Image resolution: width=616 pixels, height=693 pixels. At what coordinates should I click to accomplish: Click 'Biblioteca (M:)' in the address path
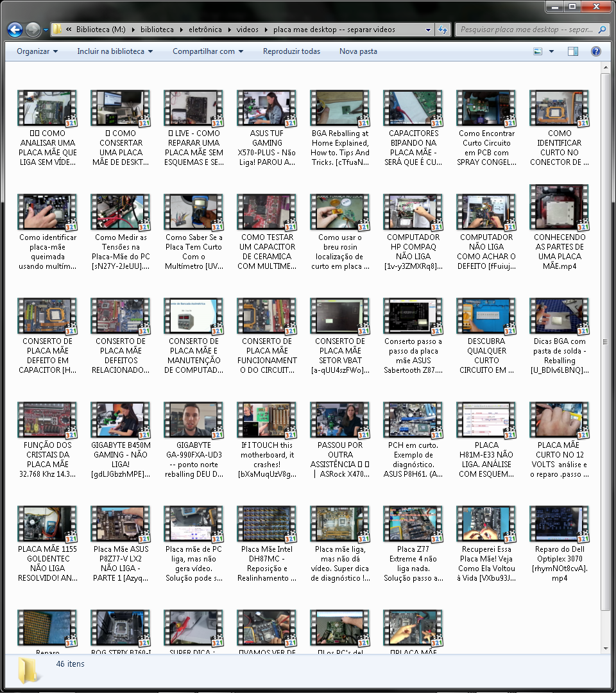[x=101, y=30]
